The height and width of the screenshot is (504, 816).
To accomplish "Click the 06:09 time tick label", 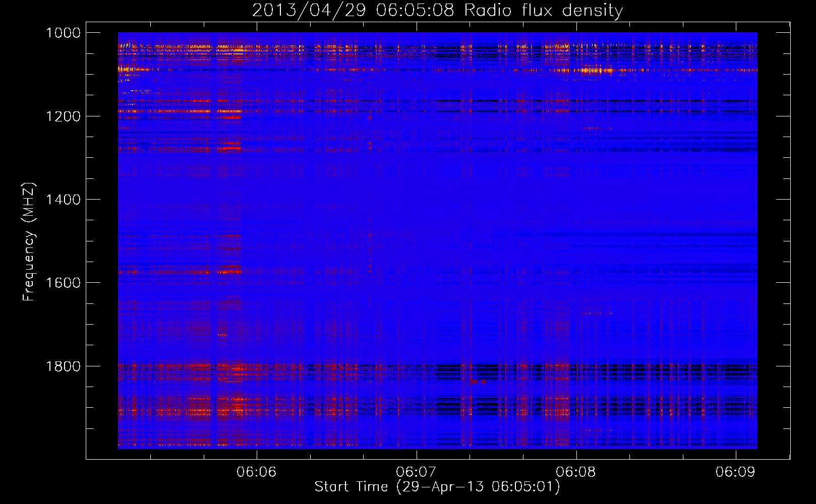I will pyautogui.click(x=735, y=472).
